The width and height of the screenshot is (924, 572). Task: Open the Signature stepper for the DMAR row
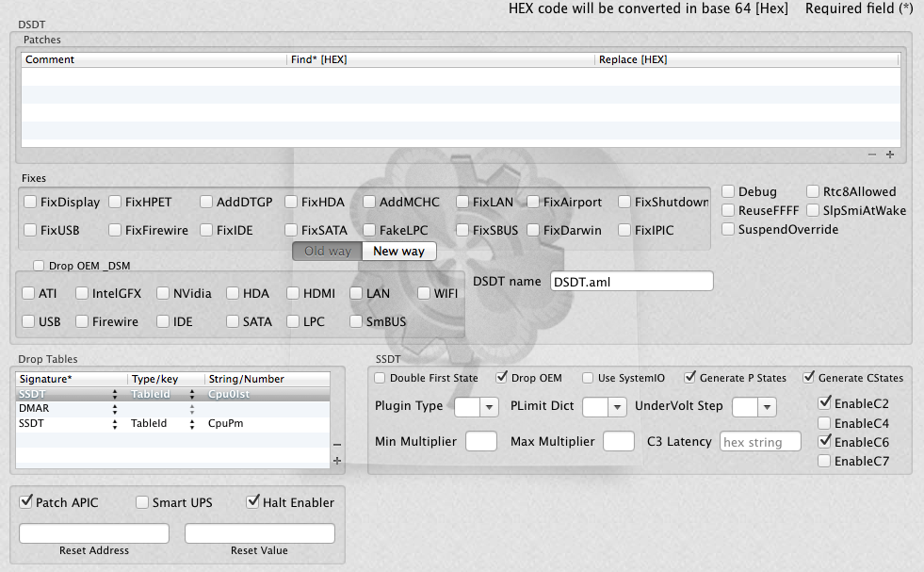point(115,409)
